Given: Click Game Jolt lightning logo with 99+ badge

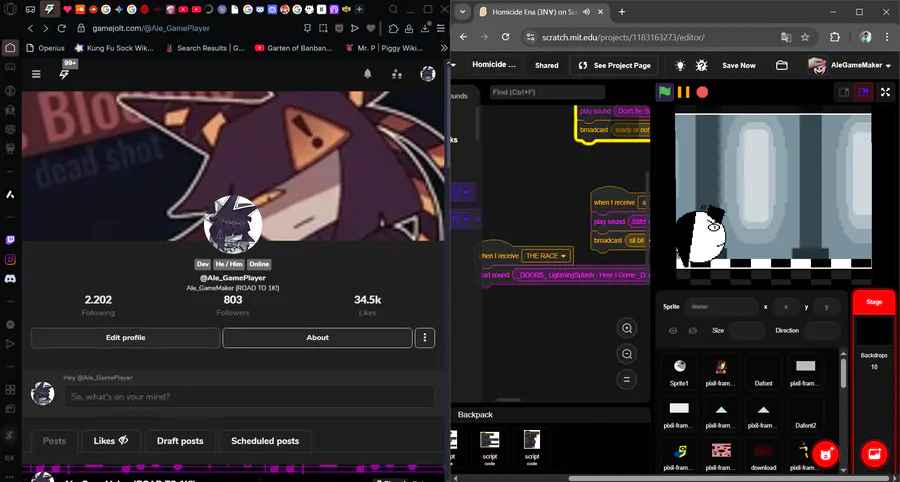Looking at the screenshot, I should click(x=65, y=73).
